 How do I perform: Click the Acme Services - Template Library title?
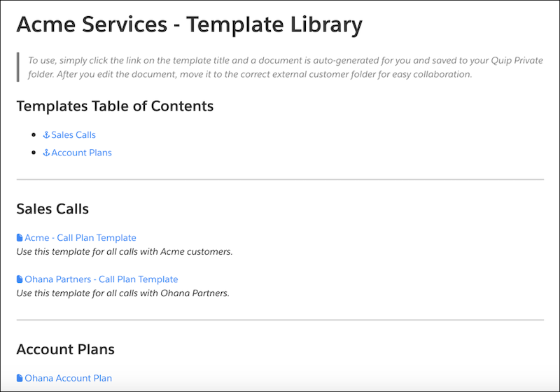pyautogui.click(x=189, y=24)
